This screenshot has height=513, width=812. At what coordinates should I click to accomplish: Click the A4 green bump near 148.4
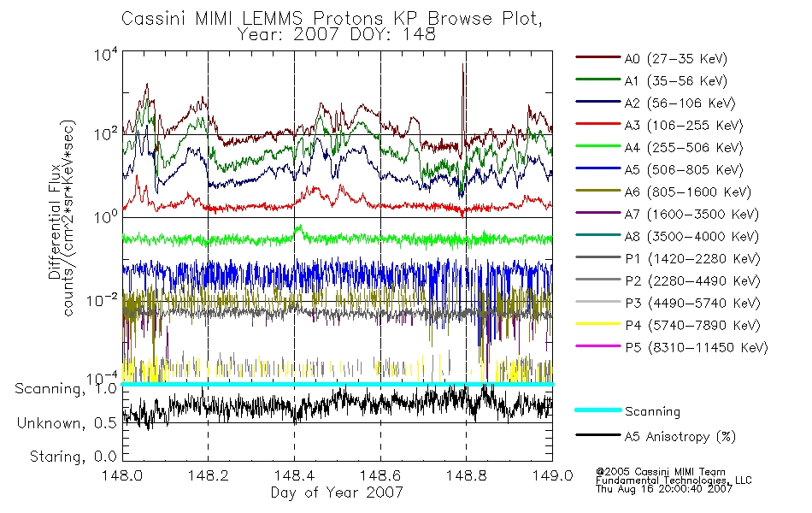[x=299, y=230]
